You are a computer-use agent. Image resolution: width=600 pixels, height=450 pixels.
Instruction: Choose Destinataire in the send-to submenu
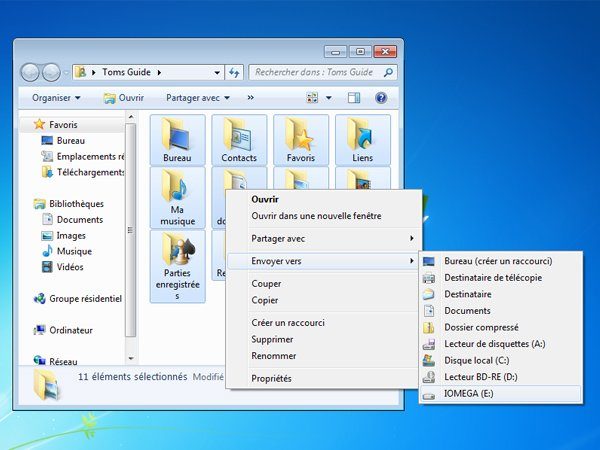click(501, 294)
